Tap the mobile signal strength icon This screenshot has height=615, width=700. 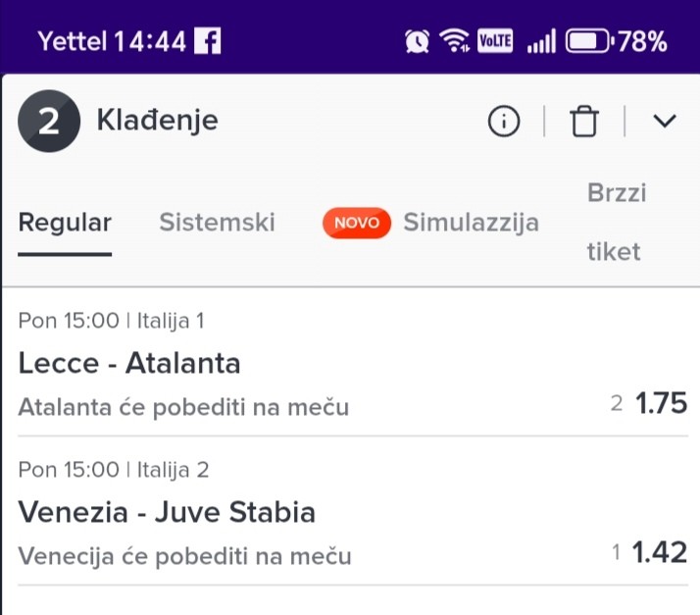(x=541, y=41)
